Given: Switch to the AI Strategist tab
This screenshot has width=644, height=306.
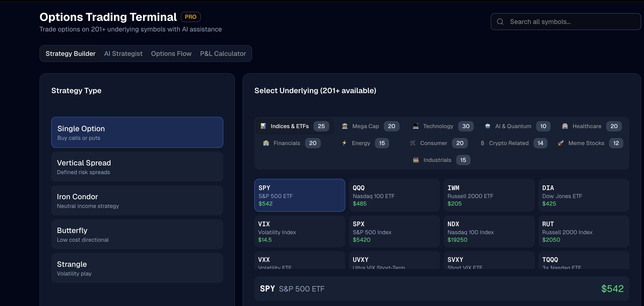Looking at the screenshot, I should pos(123,54).
